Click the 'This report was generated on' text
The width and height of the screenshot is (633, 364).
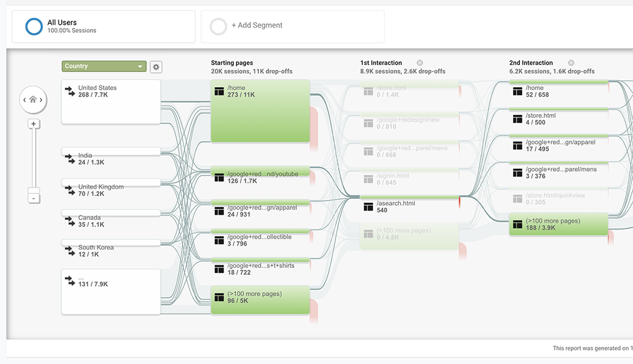[x=592, y=348]
